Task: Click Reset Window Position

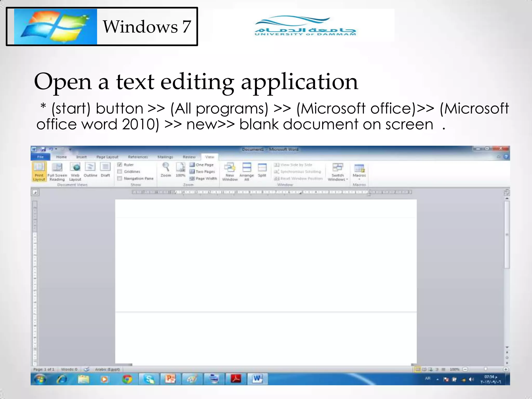Action: [x=298, y=178]
